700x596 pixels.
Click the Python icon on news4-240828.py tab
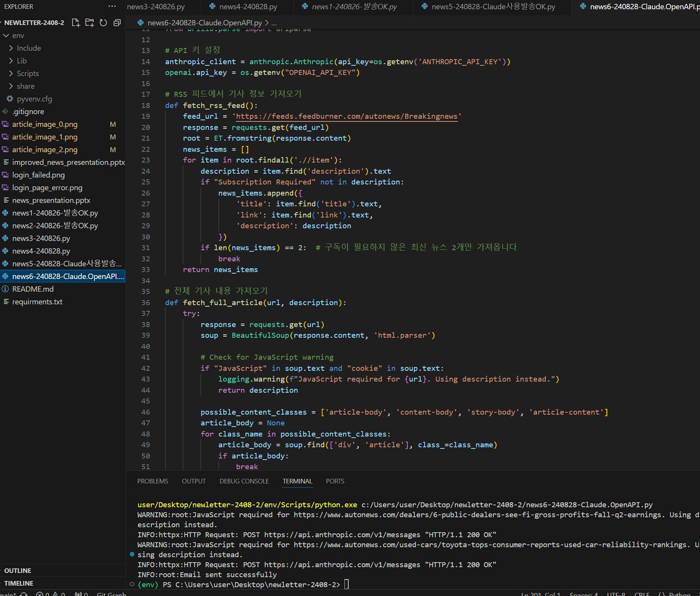tap(212, 7)
